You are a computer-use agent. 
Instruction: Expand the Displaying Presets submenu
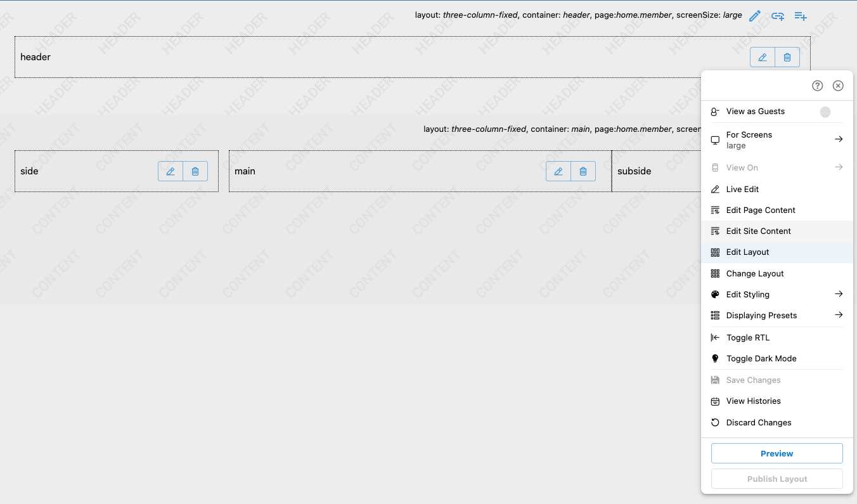pyautogui.click(x=838, y=315)
